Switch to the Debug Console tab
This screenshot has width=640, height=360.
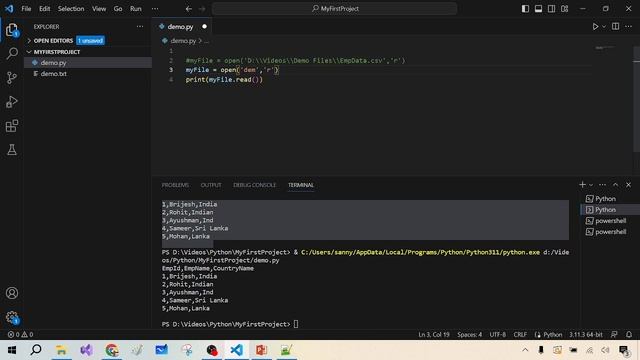(x=255, y=185)
